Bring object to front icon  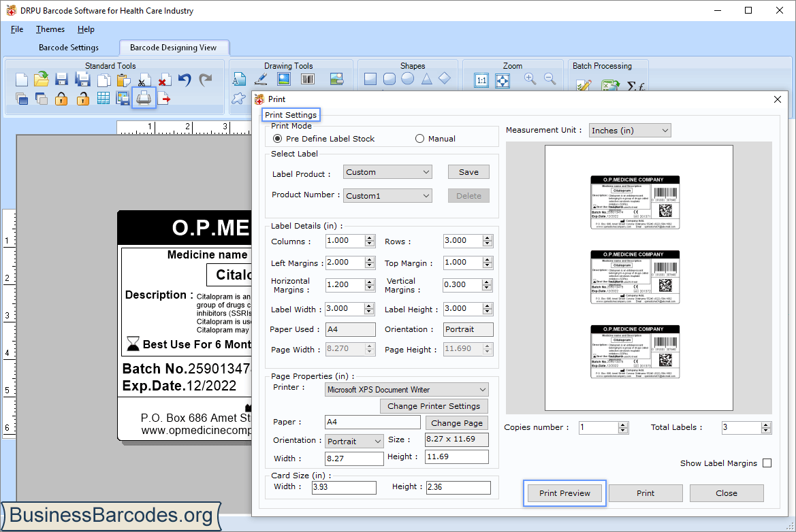coord(22,99)
